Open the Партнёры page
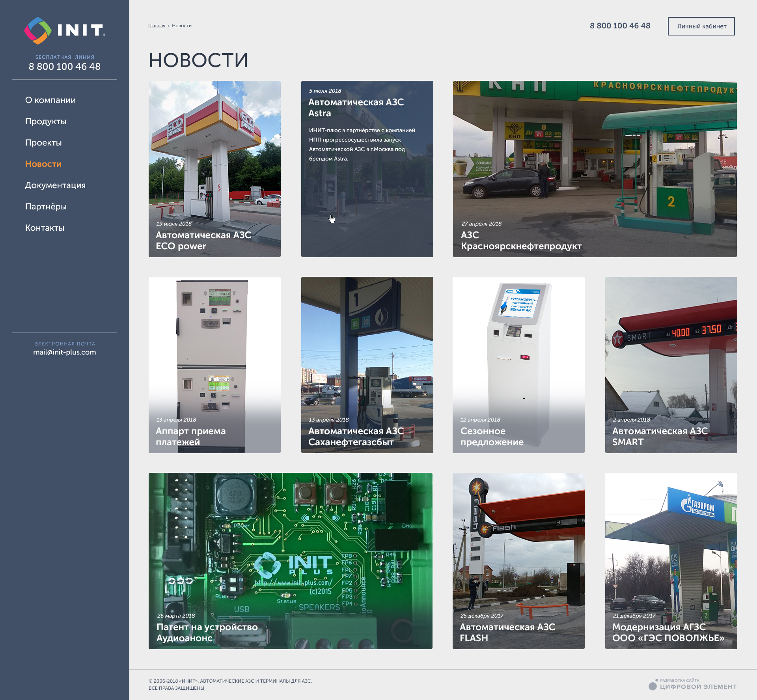Viewport: 757px width, 700px height. click(x=46, y=207)
